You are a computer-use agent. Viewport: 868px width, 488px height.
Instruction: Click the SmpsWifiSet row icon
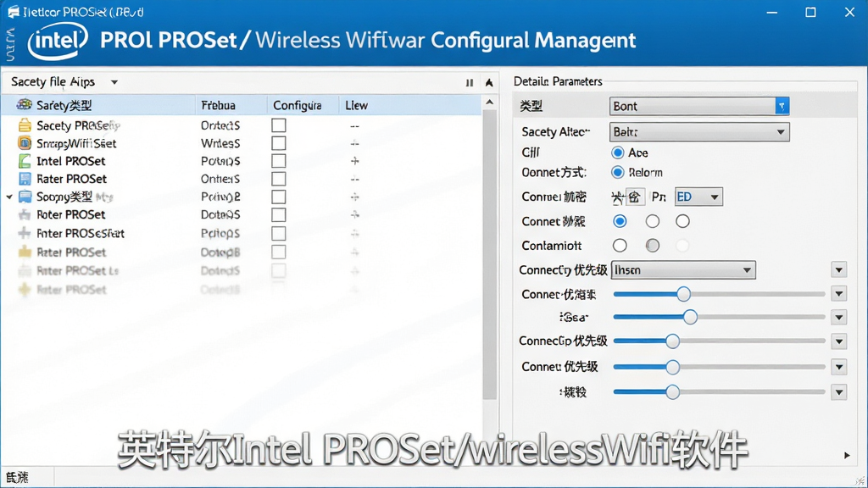(25, 143)
